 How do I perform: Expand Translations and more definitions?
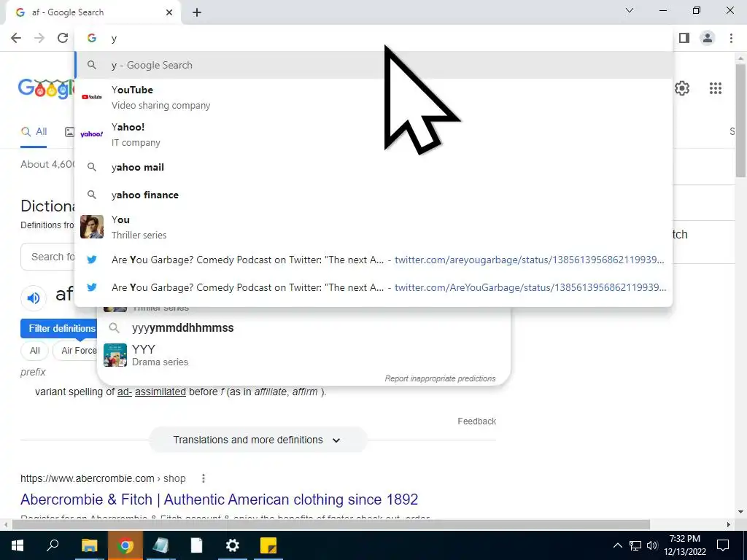click(258, 440)
